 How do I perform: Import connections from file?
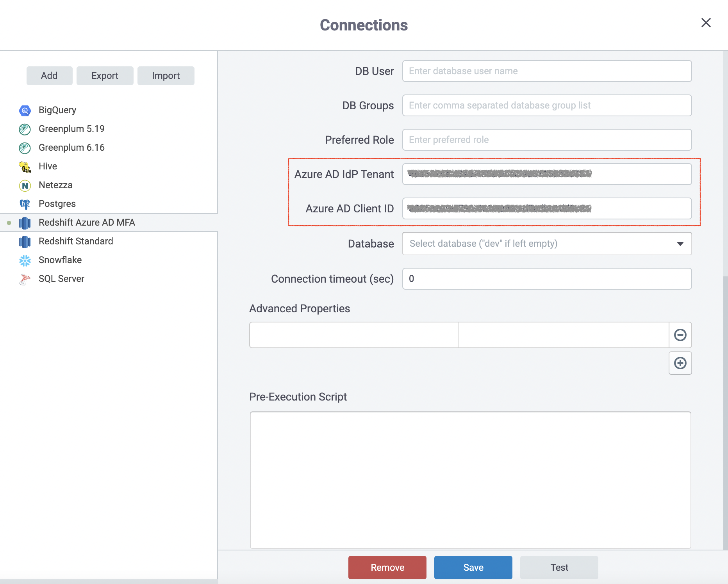click(166, 75)
